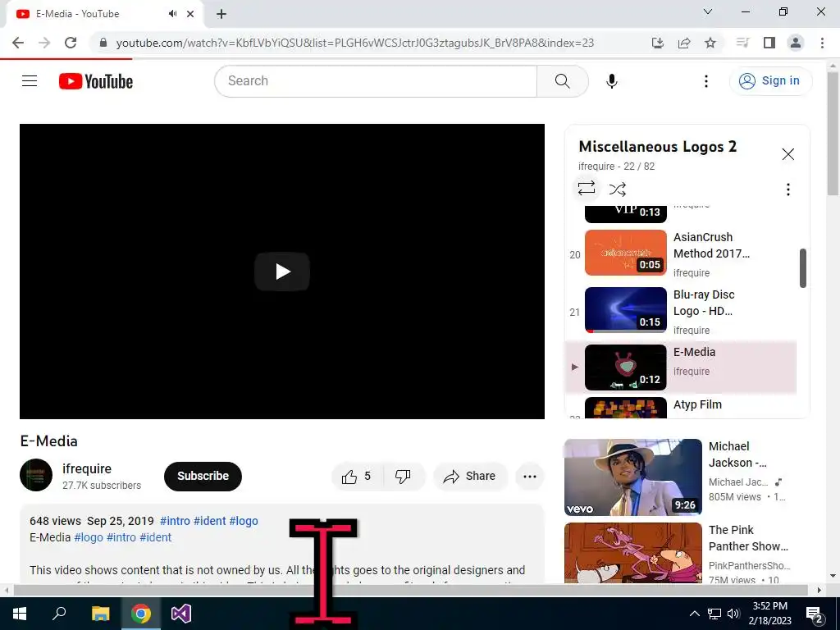Click the #logo hashtag beside date

coord(244,521)
